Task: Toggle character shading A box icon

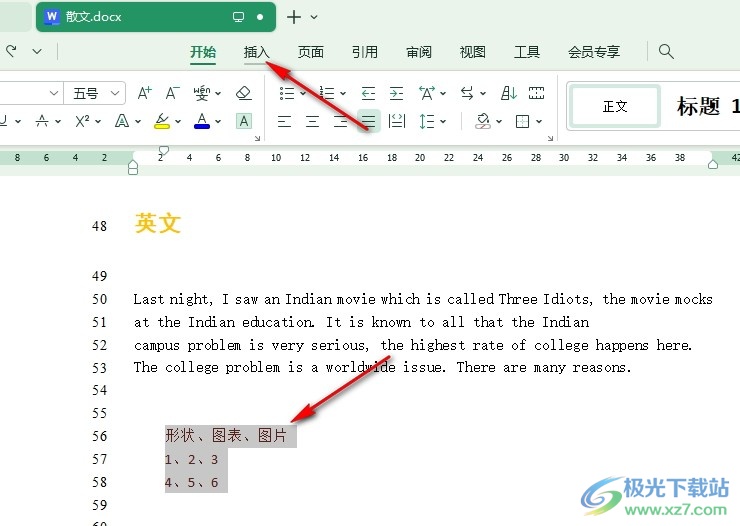Action: [x=244, y=121]
